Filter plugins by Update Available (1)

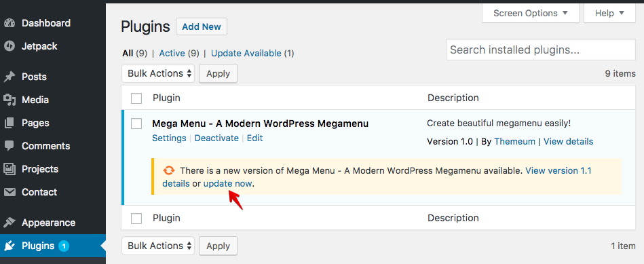point(252,54)
